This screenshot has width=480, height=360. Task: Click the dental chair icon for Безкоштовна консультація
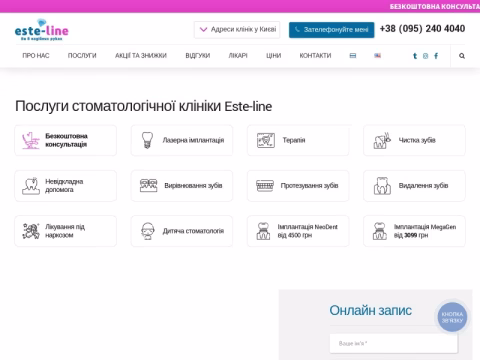pos(31,140)
